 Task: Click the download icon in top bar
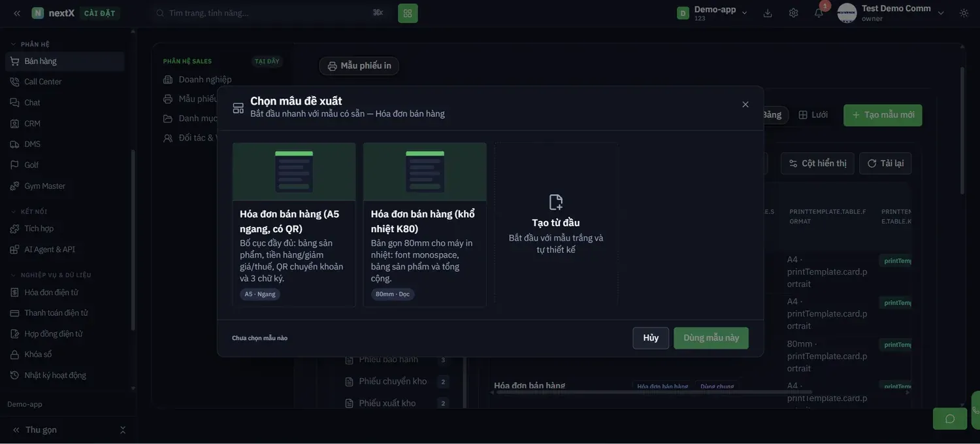768,13
